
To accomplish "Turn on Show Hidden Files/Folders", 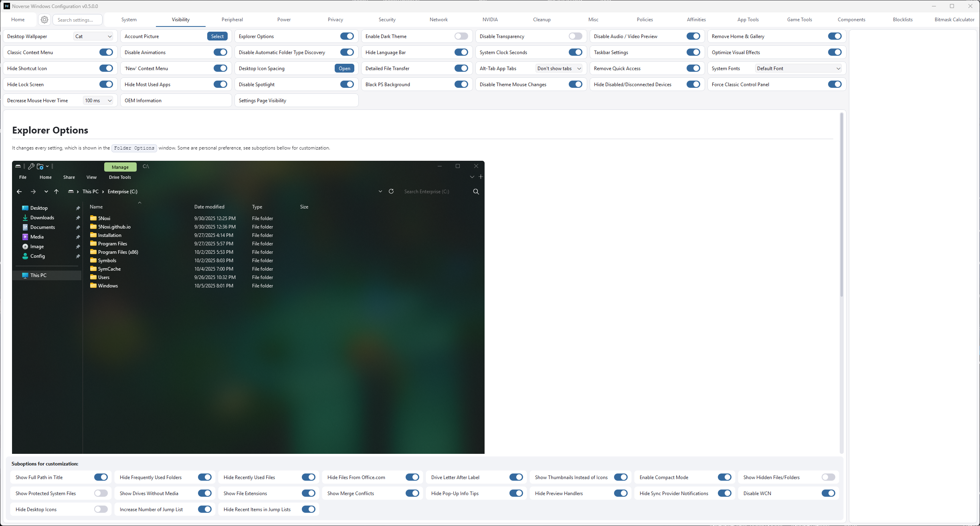I will pyautogui.click(x=828, y=477).
